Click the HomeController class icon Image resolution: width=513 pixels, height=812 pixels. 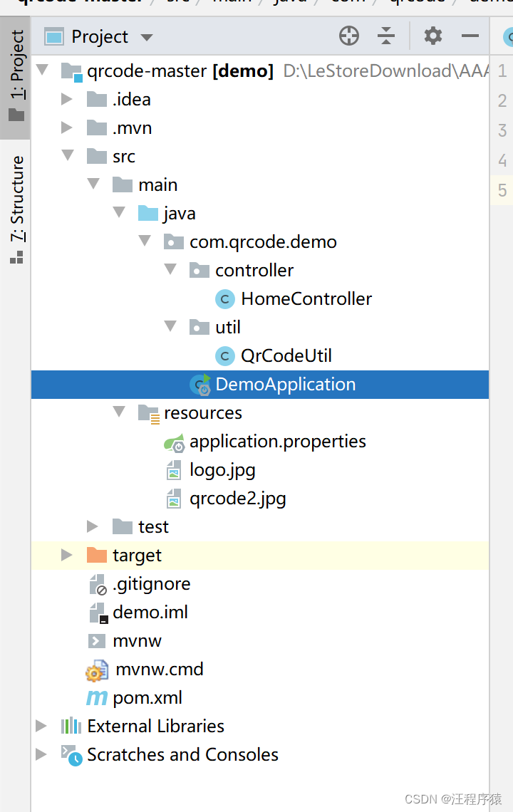pos(225,299)
